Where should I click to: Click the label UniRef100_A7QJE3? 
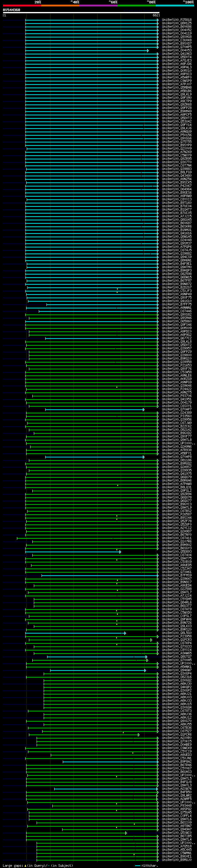coord(176,61)
